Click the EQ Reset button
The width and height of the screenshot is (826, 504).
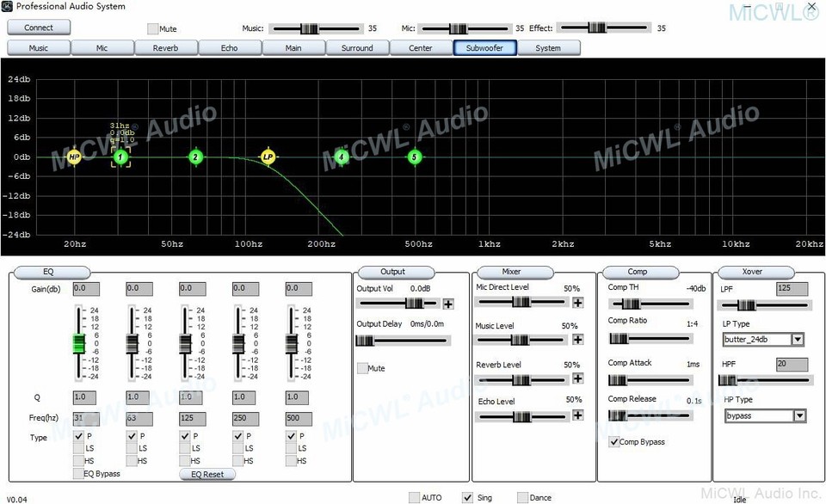[206, 474]
